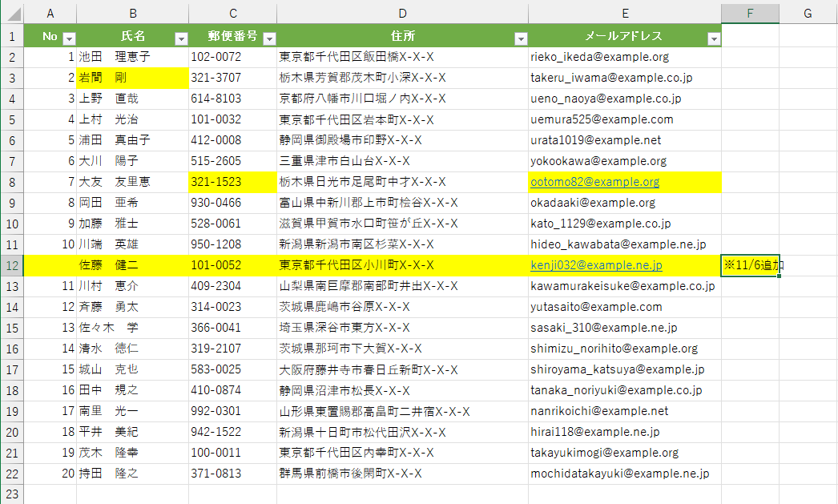
Task: Select column D header
Action: click(x=402, y=14)
